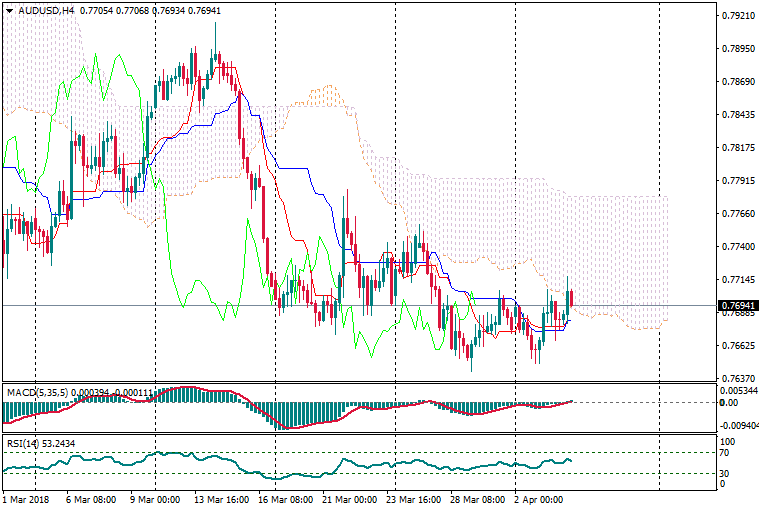Click the RSI 70 level label
The width and height of the screenshot is (759, 511).
(727, 453)
